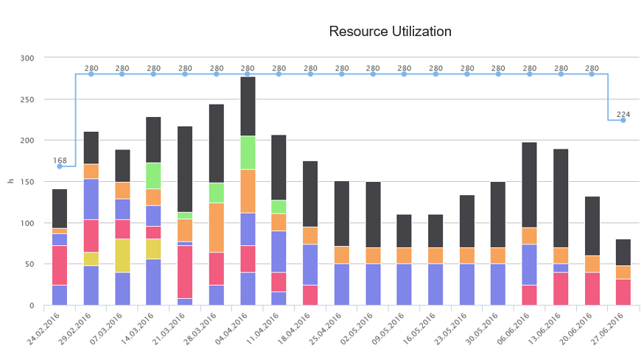Click the Resource Utilization chart title
This screenshot has height=363, width=644.
click(390, 32)
